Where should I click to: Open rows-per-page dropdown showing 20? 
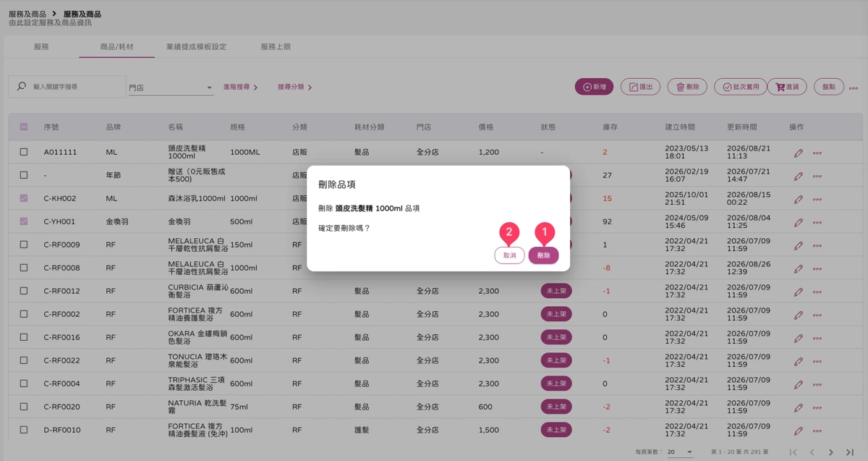(680, 452)
